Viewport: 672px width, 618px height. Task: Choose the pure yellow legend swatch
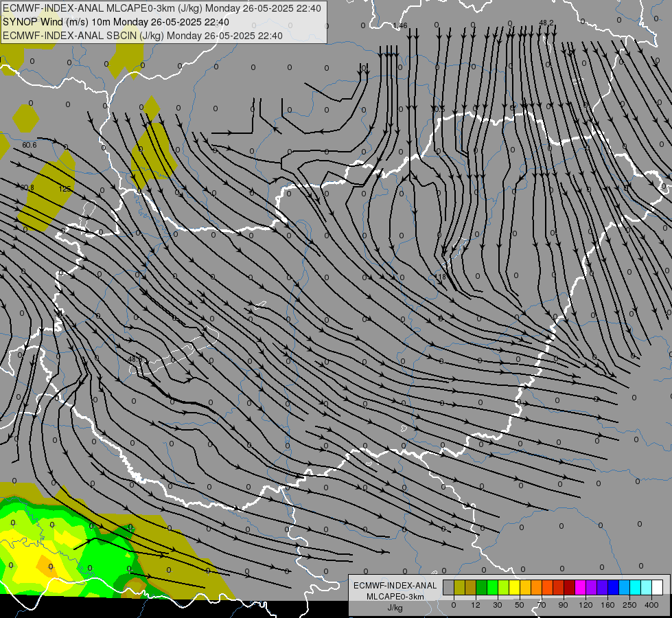[x=515, y=587]
